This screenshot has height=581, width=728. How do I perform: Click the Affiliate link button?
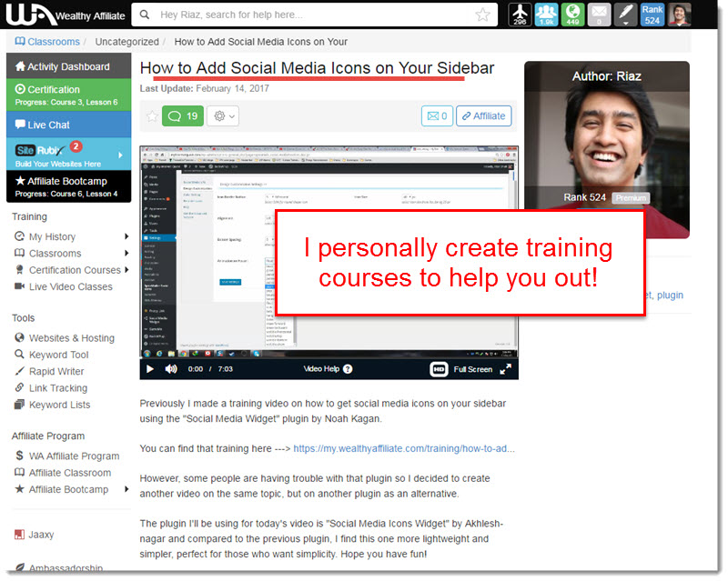point(484,116)
